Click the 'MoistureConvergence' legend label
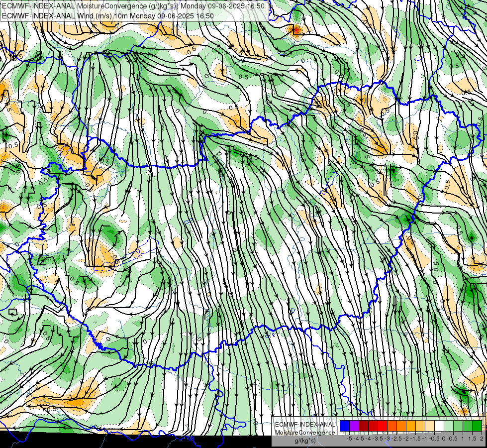 coord(305,433)
